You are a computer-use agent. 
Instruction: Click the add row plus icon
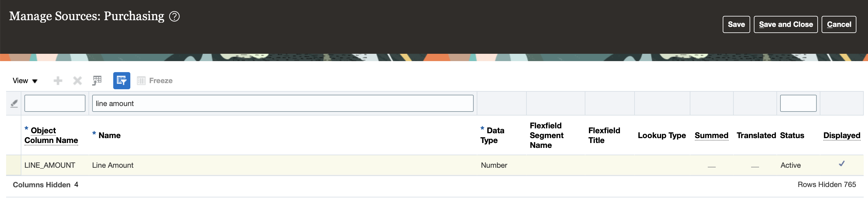[x=58, y=81]
